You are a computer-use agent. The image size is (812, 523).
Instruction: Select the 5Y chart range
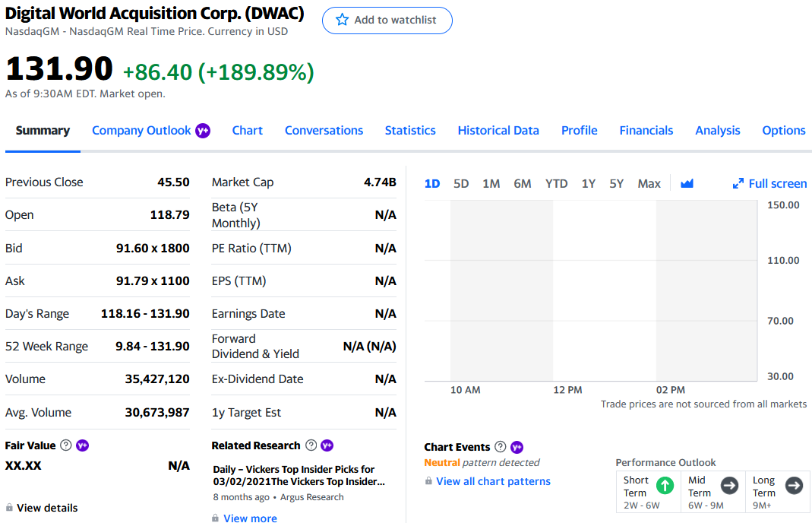pyautogui.click(x=616, y=183)
